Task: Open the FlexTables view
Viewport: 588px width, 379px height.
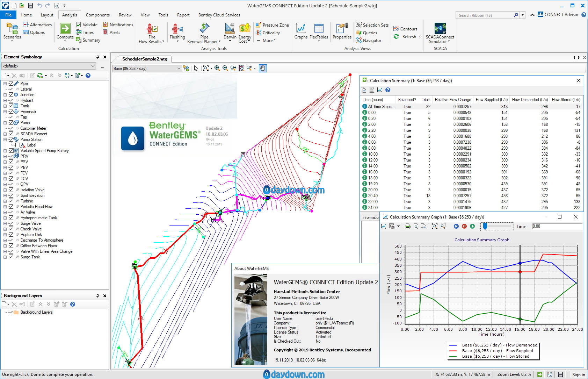Action: point(319,32)
